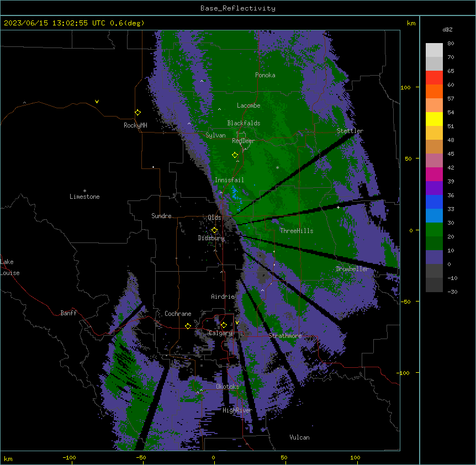The width and height of the screenshot is (476, 465).
Task: Click the Stettler label
Action: (x=350, y=131)
